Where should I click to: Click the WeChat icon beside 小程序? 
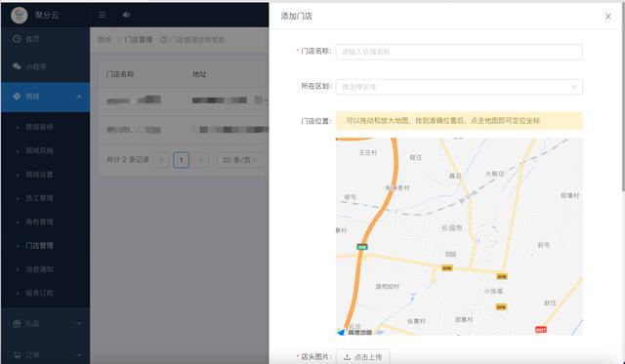pyautogui.click(x=17, y=66)
